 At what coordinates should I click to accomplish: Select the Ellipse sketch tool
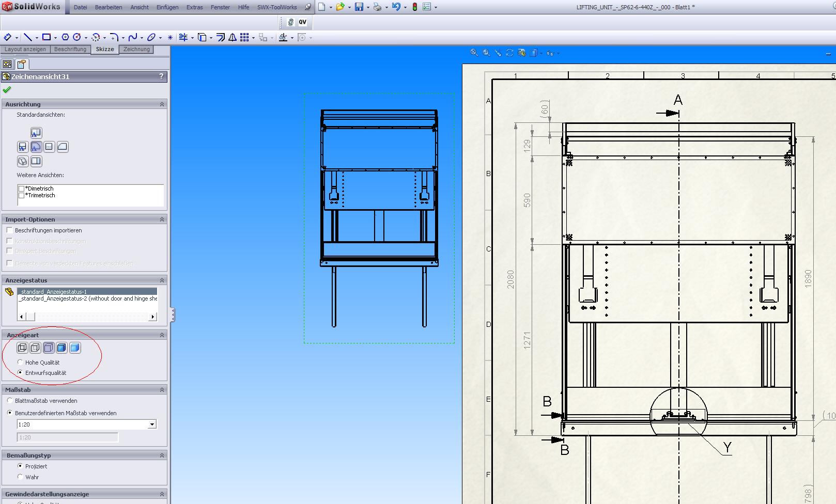pos(151,37)
